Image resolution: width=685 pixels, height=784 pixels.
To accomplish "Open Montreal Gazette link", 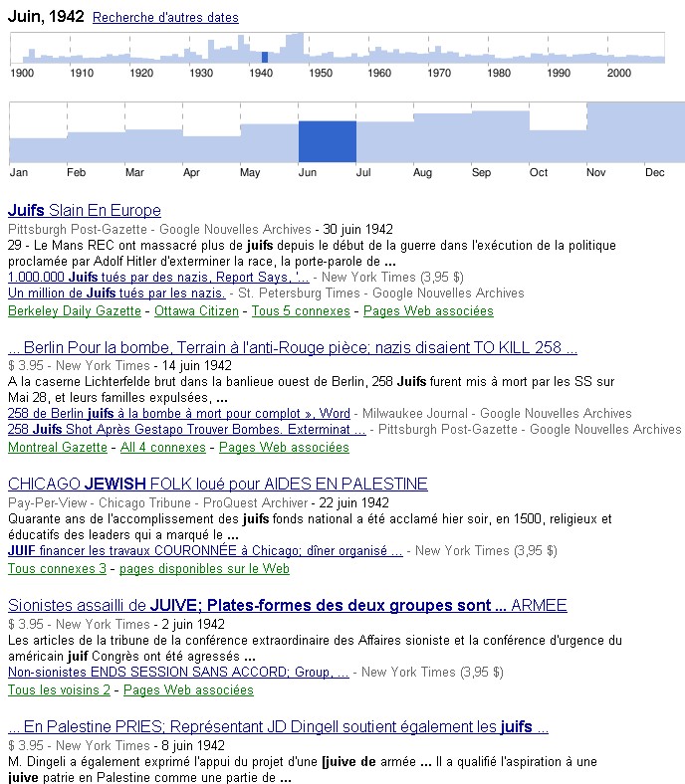I will tap(58, 447).
